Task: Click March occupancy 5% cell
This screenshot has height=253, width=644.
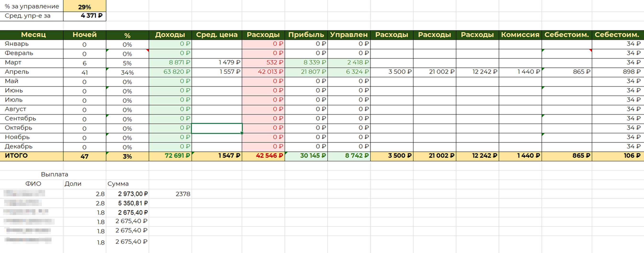Action: pyautogui.click(x=128, y=63)
